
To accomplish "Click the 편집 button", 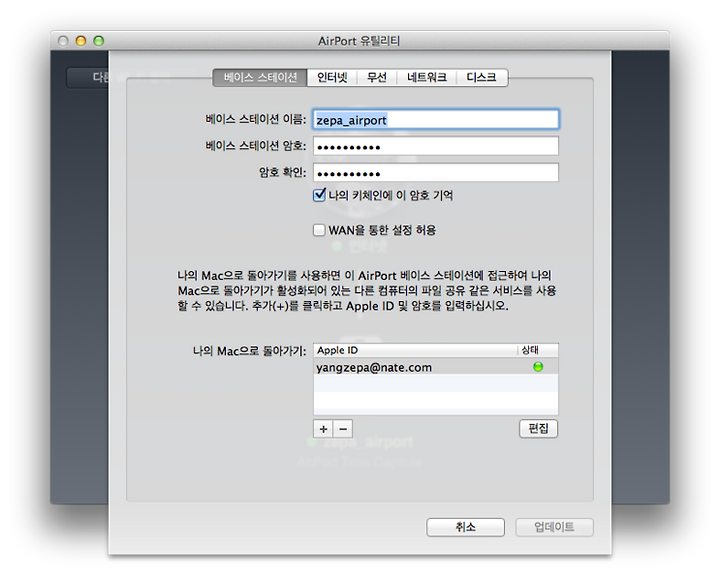I will pyautogui.click(x=538, y=428).
